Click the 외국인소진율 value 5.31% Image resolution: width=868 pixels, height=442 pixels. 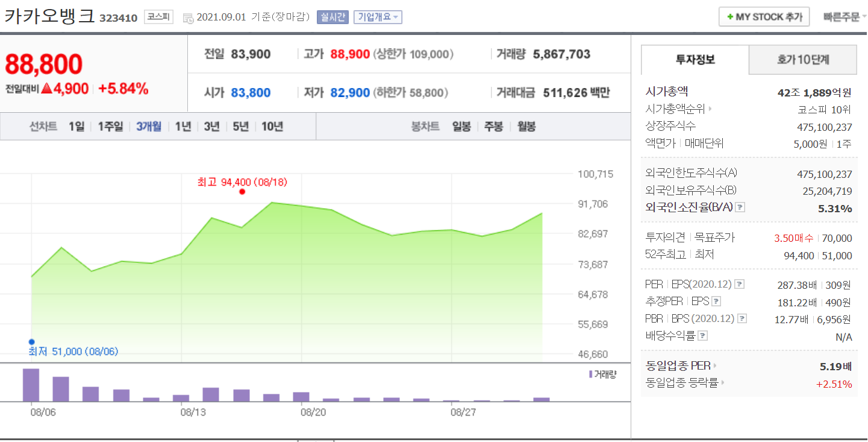point(835,209)
